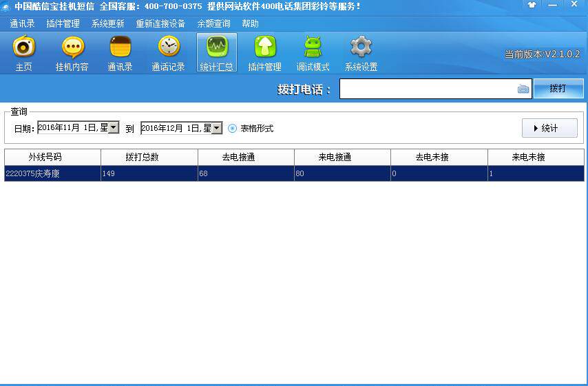Open the 帮助 menu
Viewport: 588px width, 386px height.
[x=250, y=23]
